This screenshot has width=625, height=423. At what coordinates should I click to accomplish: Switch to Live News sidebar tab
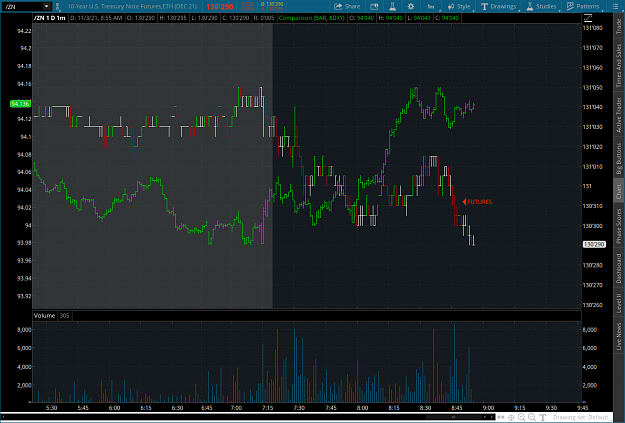(x=619, y=336)
